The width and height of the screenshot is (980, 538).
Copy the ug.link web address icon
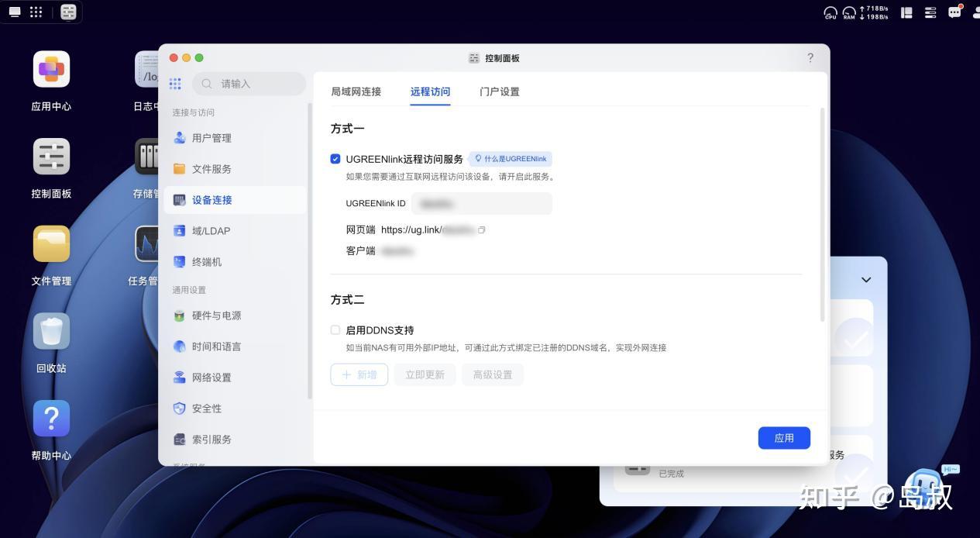[x=482, y=230]
